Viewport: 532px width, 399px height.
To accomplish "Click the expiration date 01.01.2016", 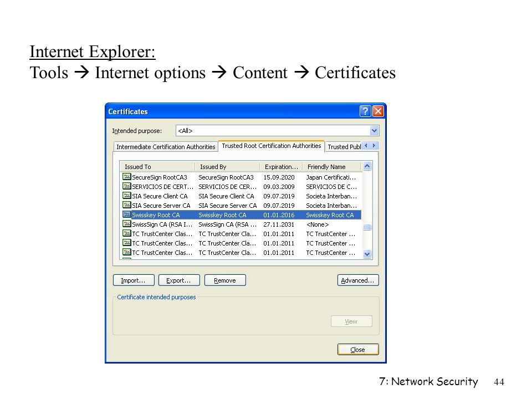I will click(x=279, y=215).
